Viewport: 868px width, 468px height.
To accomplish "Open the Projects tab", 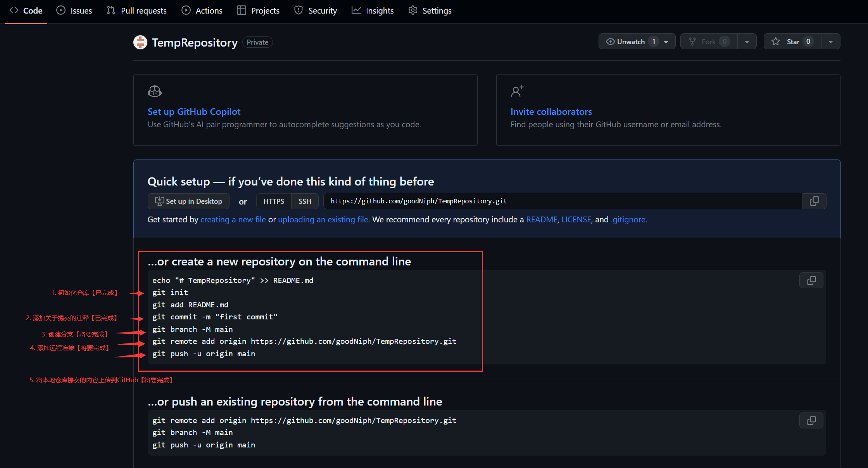I will click(x=258, y=11).
